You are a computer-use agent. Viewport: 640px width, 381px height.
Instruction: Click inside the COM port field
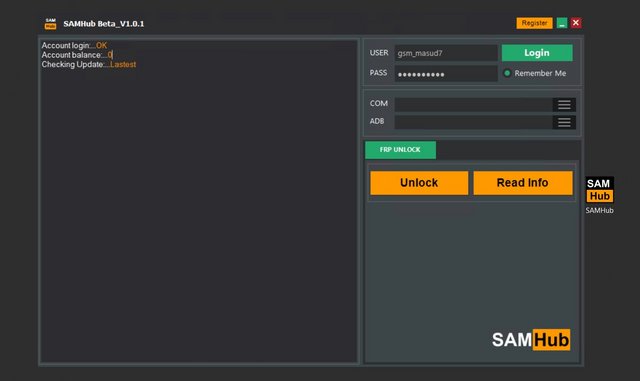click(473, 105)
